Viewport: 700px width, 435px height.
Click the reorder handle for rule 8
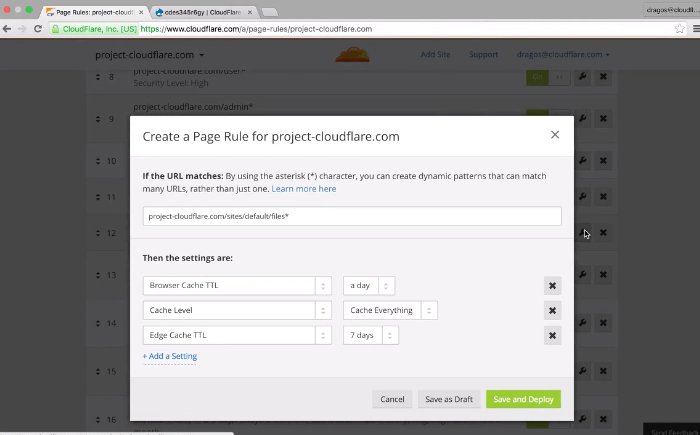pos(98,77)
